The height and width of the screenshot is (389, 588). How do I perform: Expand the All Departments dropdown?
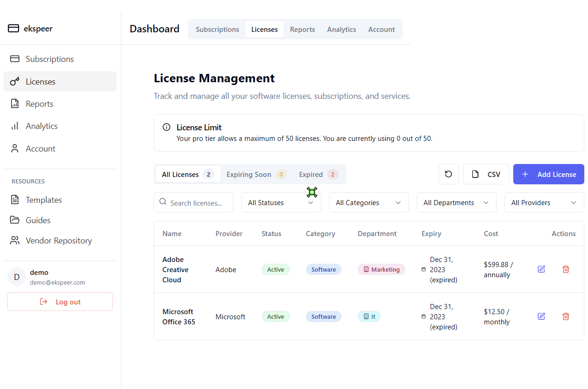click(456, 203)
